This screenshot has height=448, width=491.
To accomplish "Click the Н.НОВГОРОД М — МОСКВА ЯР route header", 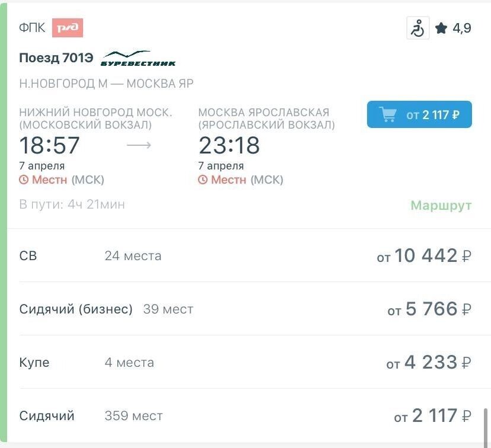I will click(x=105, y=83).
